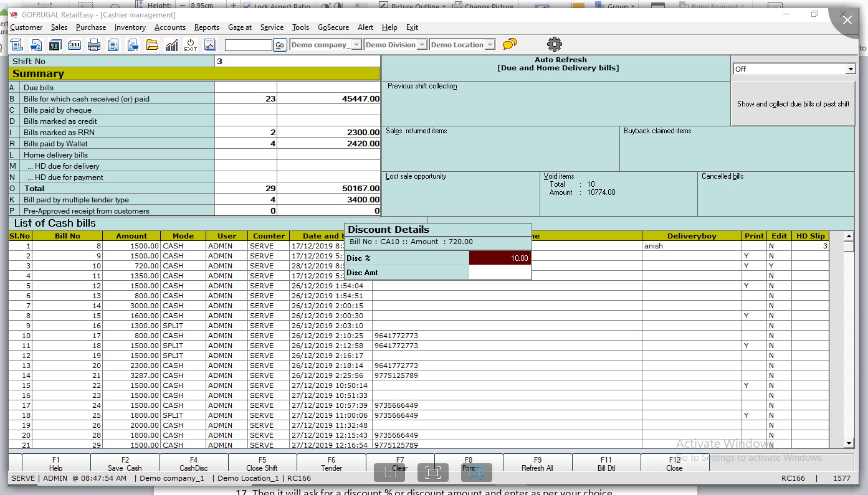Click the EXIT power icon
Screen dimensions: 868x495
(191, 45)
